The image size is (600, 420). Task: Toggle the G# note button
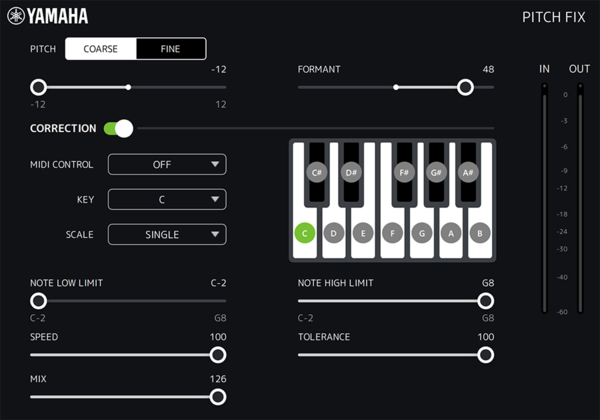(436, 172)
